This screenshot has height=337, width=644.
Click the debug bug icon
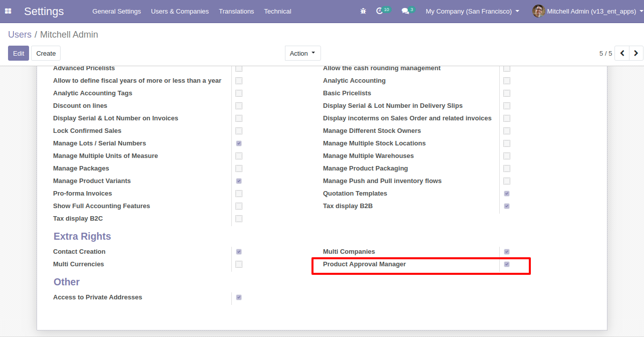tap(363, 11)
